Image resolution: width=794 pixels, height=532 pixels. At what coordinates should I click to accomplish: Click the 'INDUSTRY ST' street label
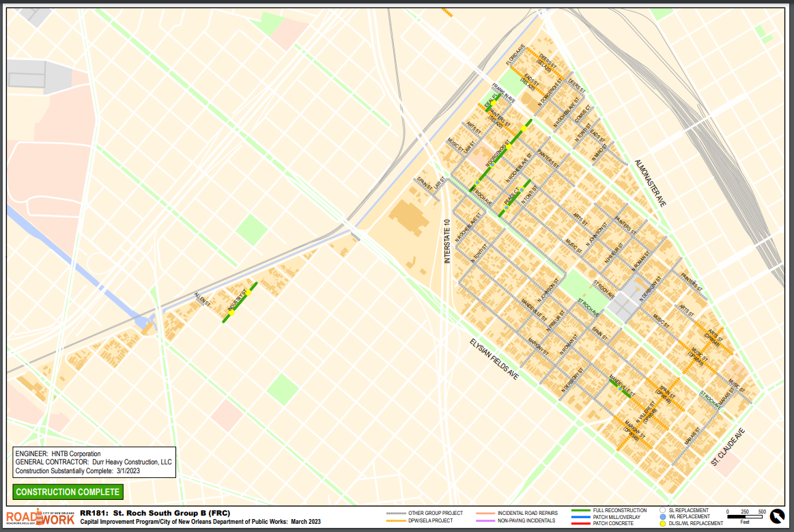(x=237, y=301)
